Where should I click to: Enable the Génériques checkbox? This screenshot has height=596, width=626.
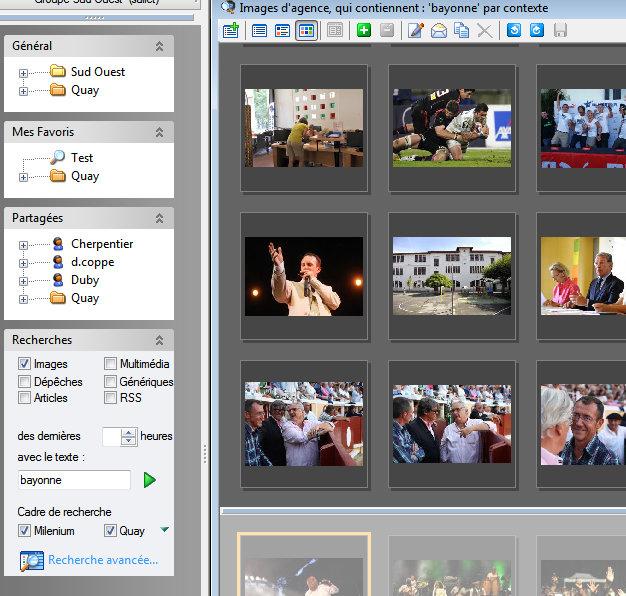(110, 382)
